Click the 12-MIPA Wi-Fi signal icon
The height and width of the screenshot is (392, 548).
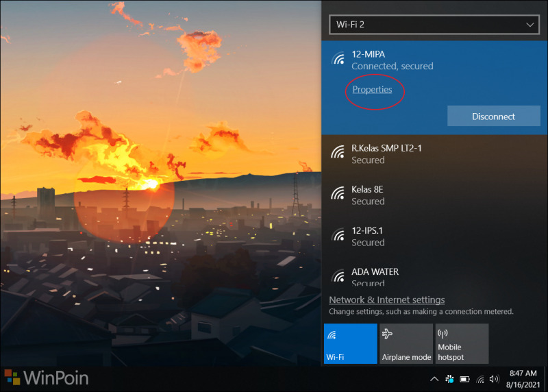tap(338, 58)
